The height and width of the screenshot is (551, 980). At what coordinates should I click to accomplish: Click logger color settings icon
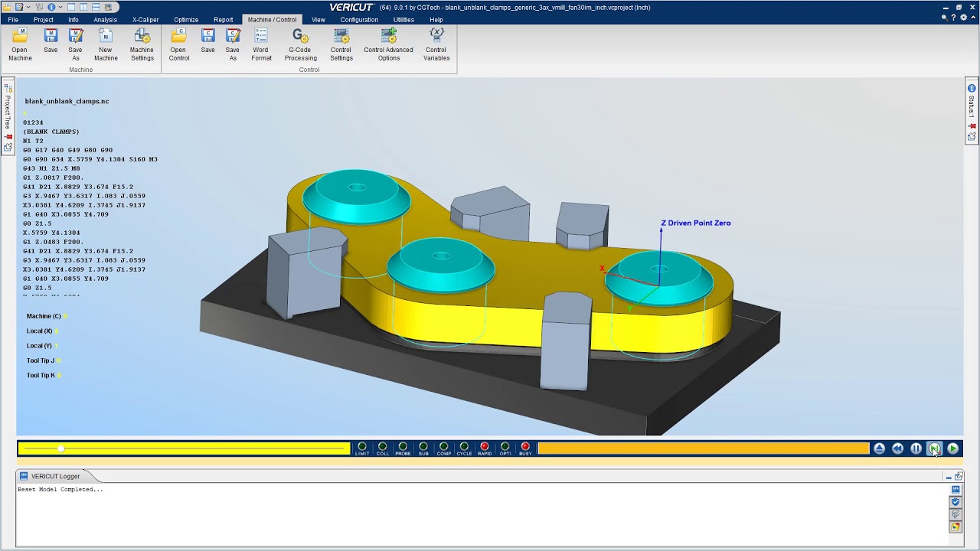tap(955, 527)
